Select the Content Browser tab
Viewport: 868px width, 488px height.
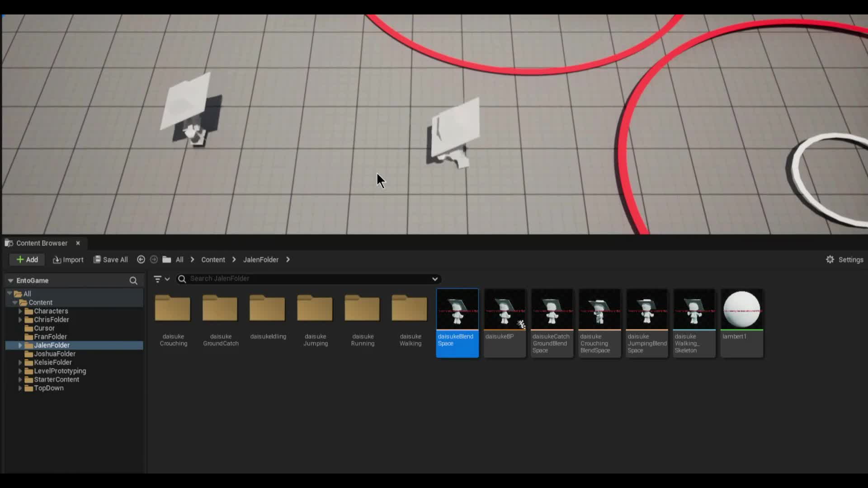42,243
